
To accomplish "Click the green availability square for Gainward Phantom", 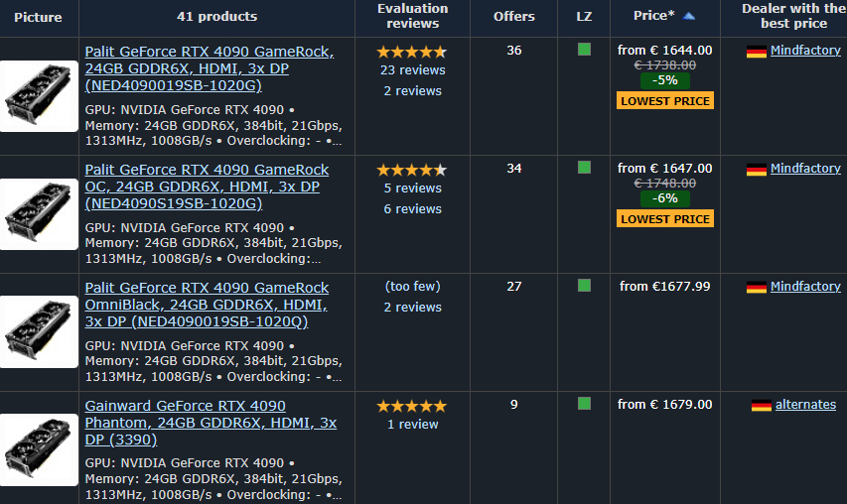I will point(584,404).
